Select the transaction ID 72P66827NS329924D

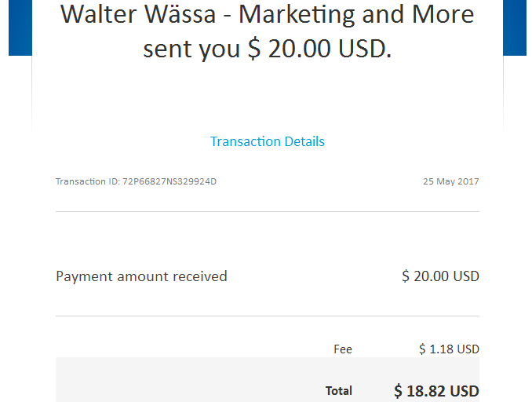(169, 181)
